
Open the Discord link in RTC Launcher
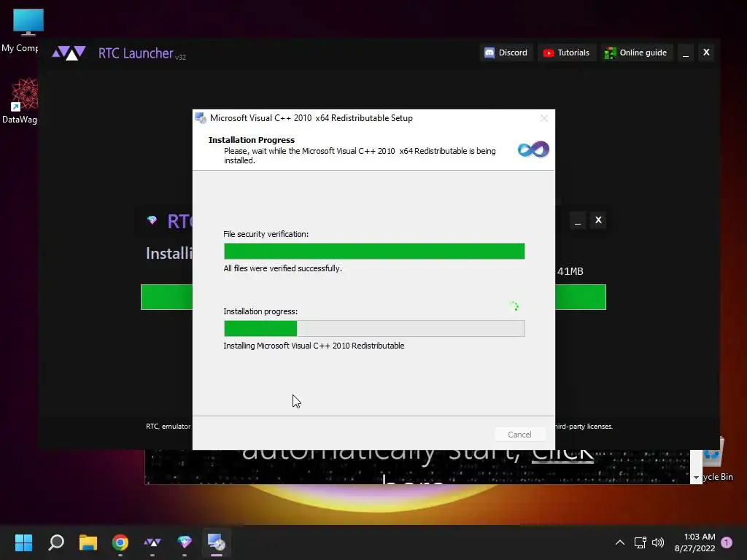pyautogui.click(x=506, y=52)
